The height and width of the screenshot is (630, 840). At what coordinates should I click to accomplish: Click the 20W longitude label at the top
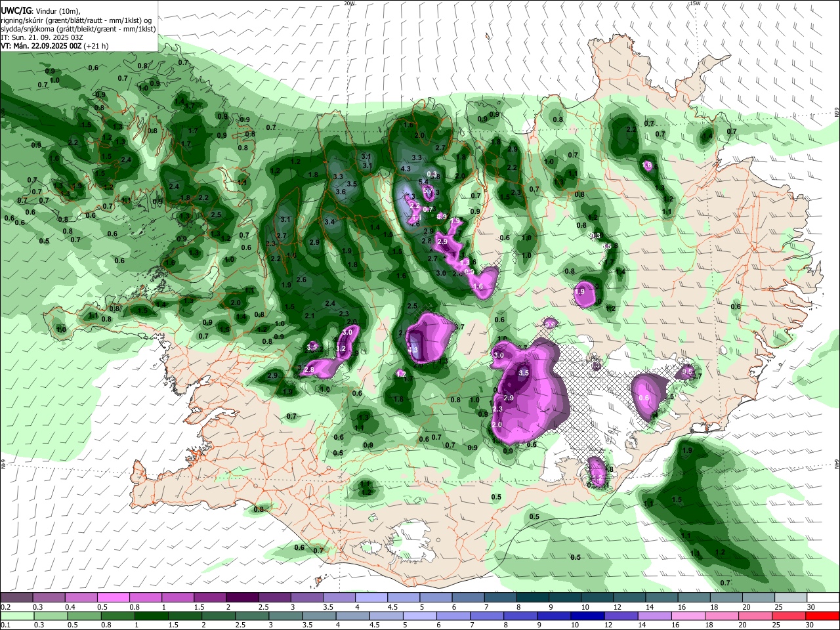click(x=349, y=3)
